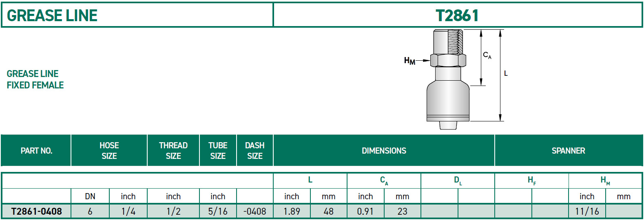644x220 pixels.
Task: Click the CA sub-header in table
Action: pos(384,180)
